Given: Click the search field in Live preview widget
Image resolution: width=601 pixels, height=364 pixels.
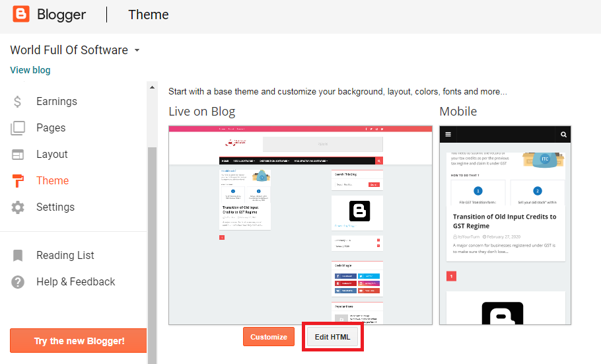Looking at the screenshot, I should [351, 184].
